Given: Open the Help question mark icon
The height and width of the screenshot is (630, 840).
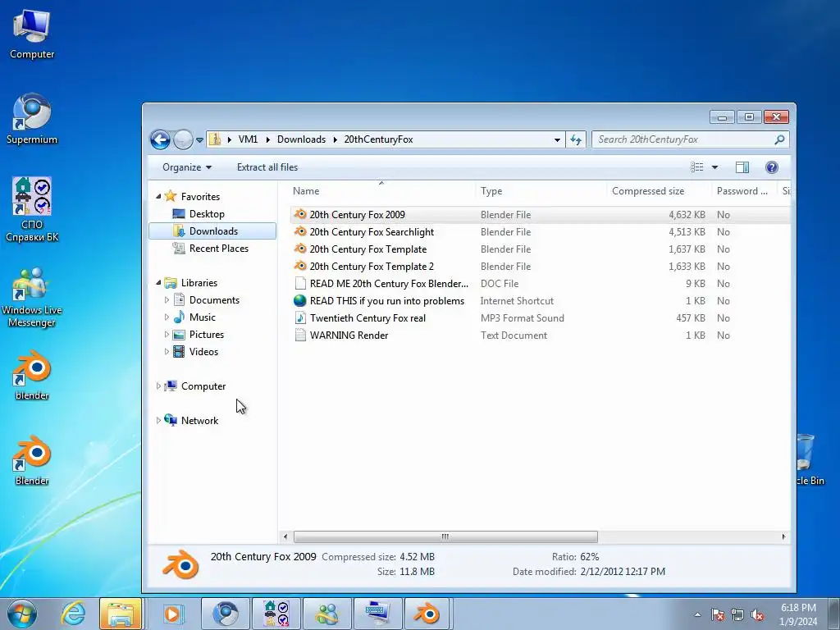Looking at the screenshot, I should (771, 167).
